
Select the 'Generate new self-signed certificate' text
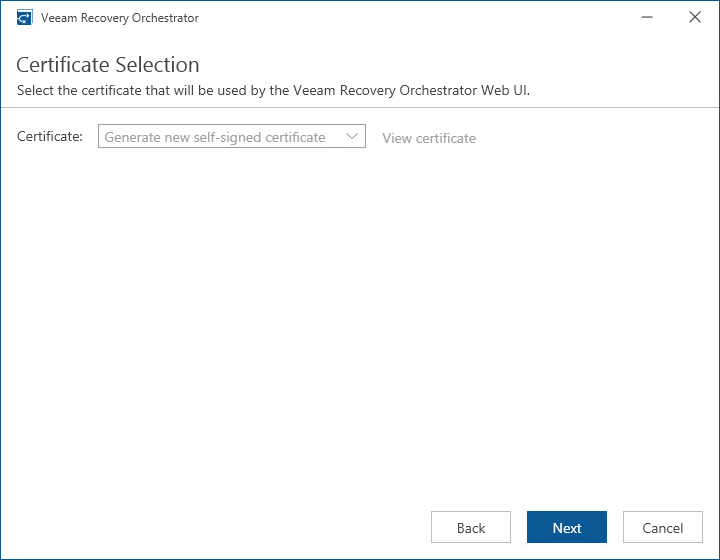click(215, 137)
